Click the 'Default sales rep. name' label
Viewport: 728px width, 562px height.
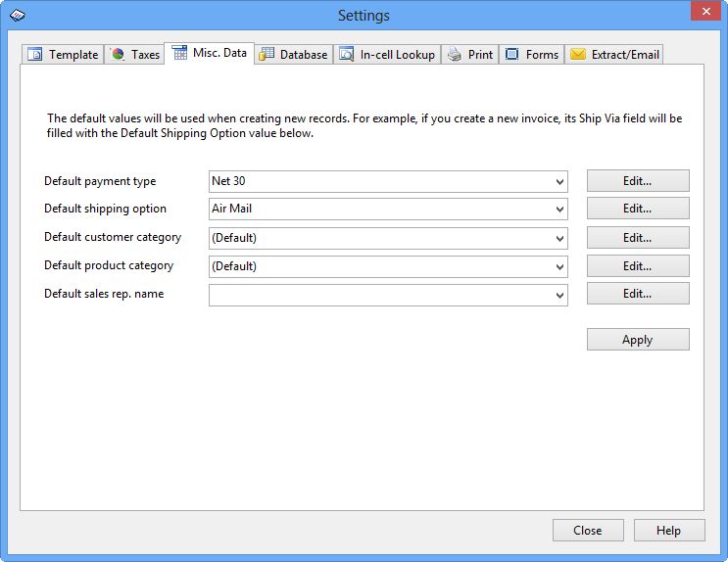pos(104,295)
